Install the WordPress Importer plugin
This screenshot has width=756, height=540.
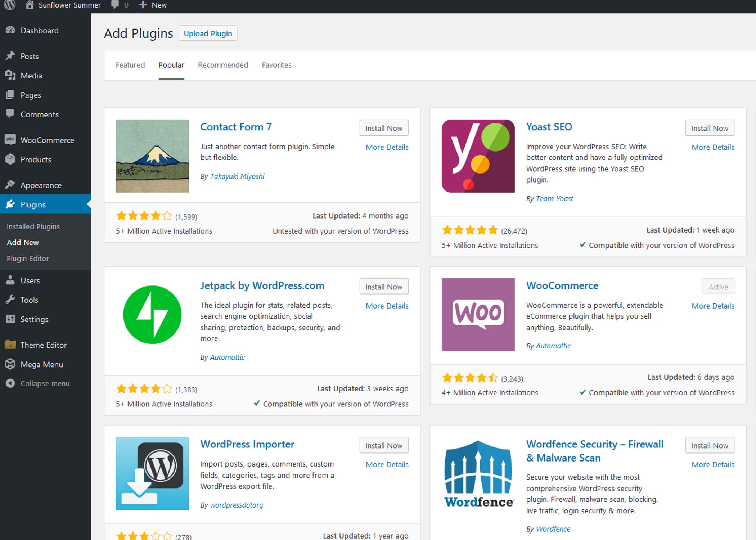(384, 446)
